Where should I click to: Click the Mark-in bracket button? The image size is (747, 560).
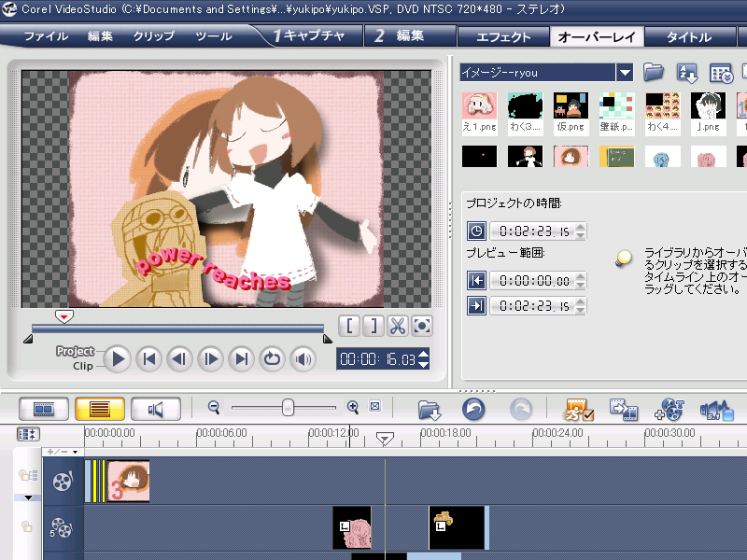pyautogui.click(x=349, y=326)
